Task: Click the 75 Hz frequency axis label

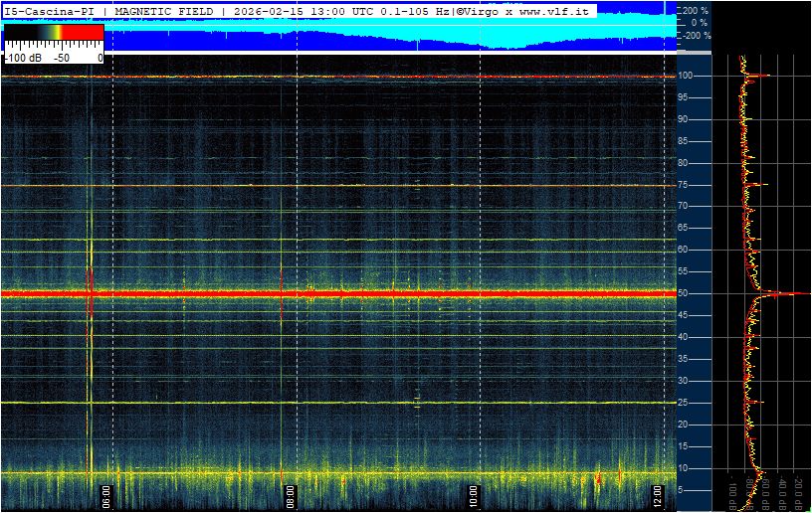Action: 685,184
